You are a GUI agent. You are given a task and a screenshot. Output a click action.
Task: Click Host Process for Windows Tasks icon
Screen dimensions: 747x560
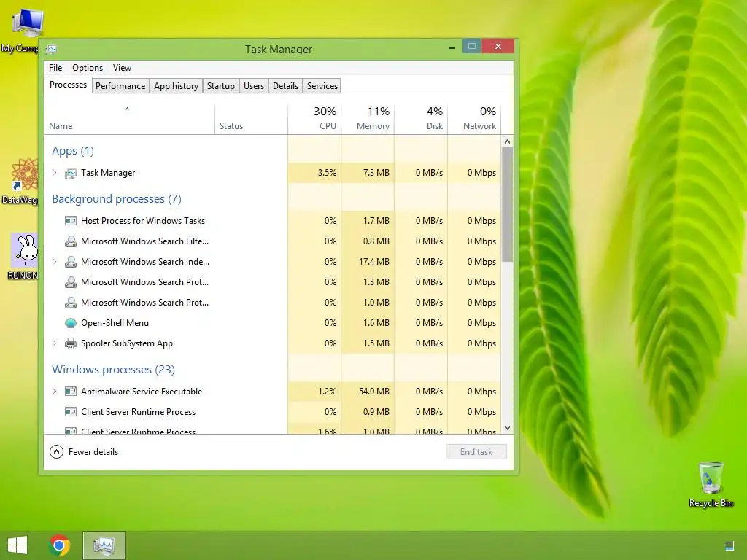pos(71,221)
